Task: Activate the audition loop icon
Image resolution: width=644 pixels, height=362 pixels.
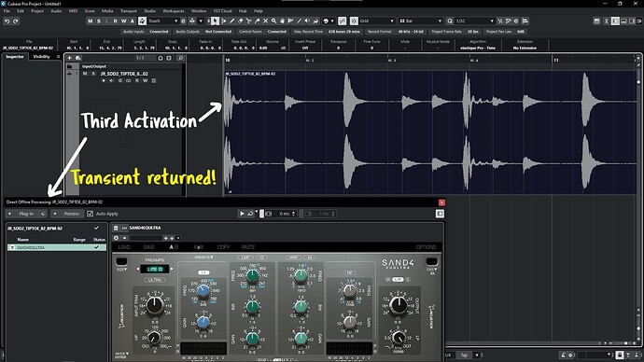Action: [250, 214]
